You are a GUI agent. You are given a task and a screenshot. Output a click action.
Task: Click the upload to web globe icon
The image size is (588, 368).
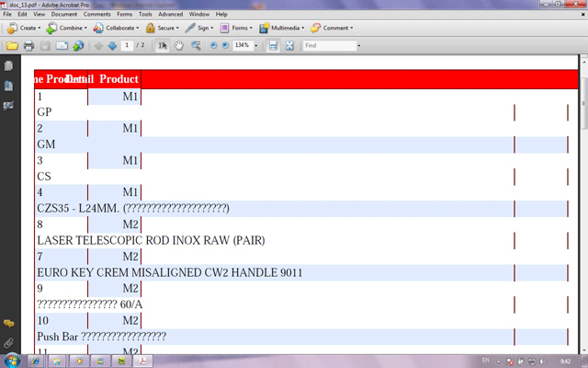[x=78, y=46]
